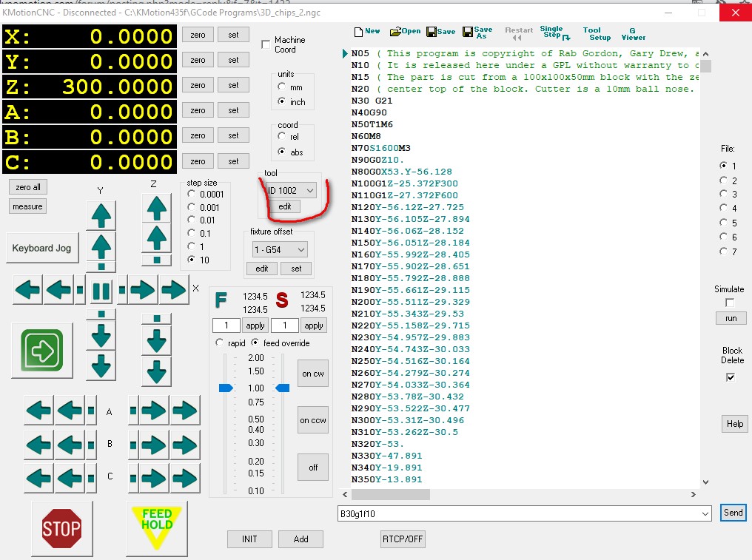Click the zero button for X axis
This screenshot has width=752, height=560.
tap(198, 35)
